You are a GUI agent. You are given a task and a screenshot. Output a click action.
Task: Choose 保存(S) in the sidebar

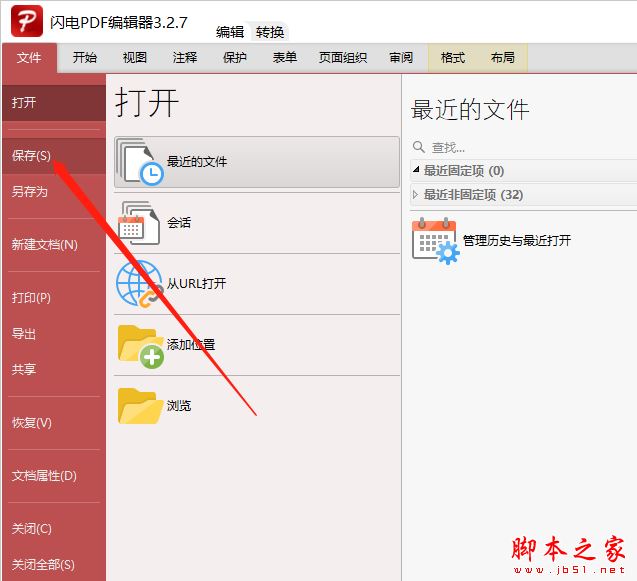(54, 156)
